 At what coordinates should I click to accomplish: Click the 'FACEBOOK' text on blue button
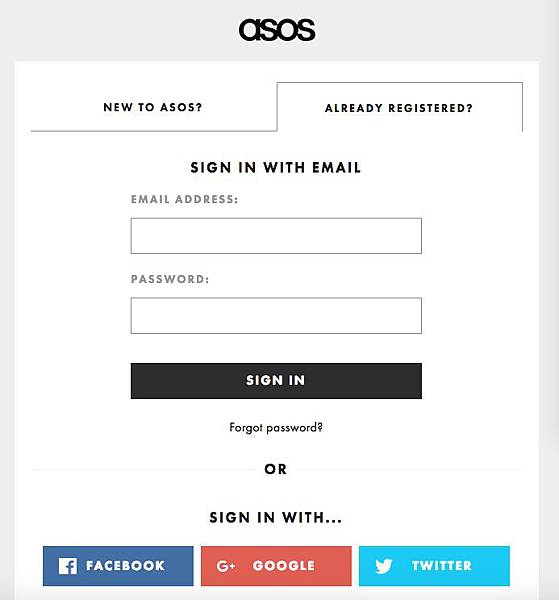[125, 566]
